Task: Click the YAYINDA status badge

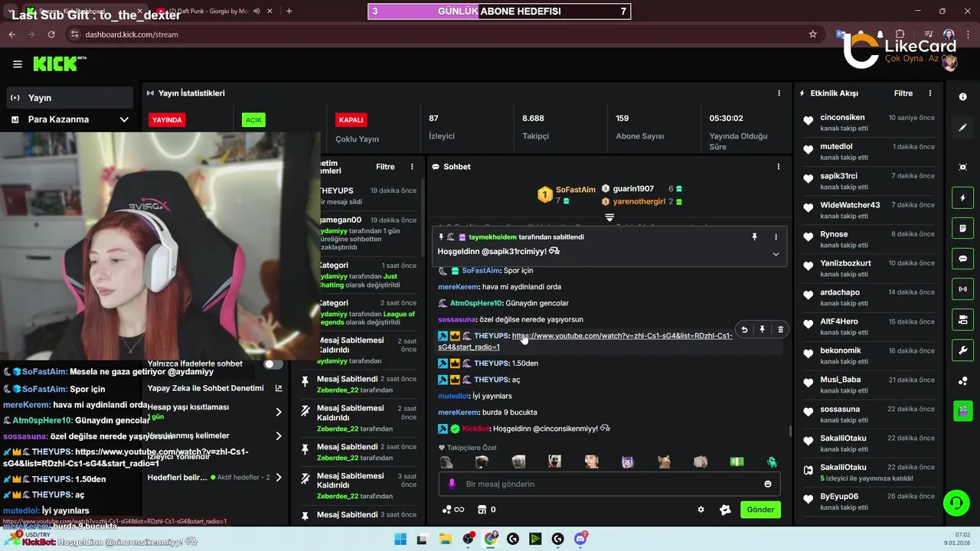Action: [x=167, y=120]
